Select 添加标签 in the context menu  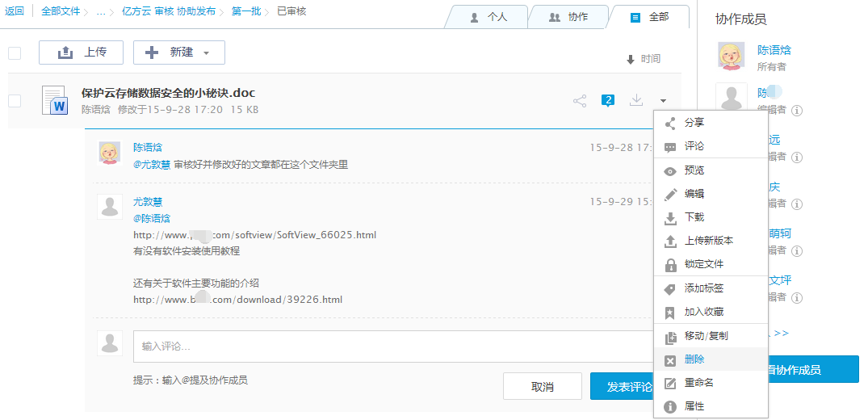pos(703,288)
